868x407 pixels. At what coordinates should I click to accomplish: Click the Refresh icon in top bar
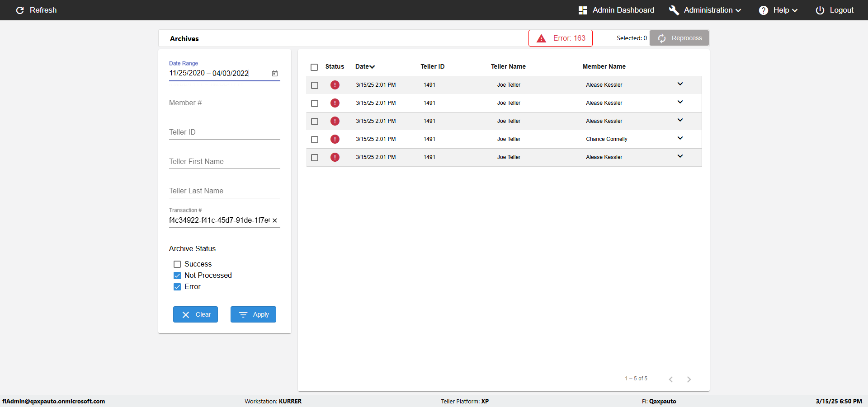[x=20, y=10]
